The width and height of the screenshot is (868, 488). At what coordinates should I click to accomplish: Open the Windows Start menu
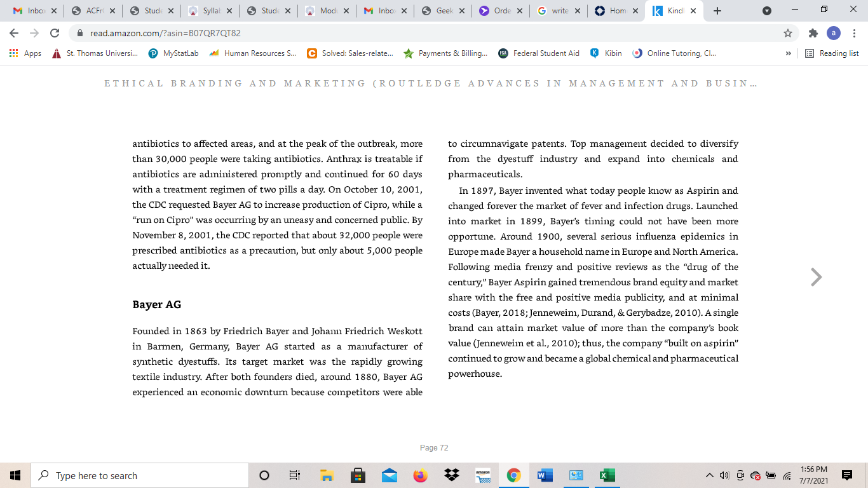point(15,475)
